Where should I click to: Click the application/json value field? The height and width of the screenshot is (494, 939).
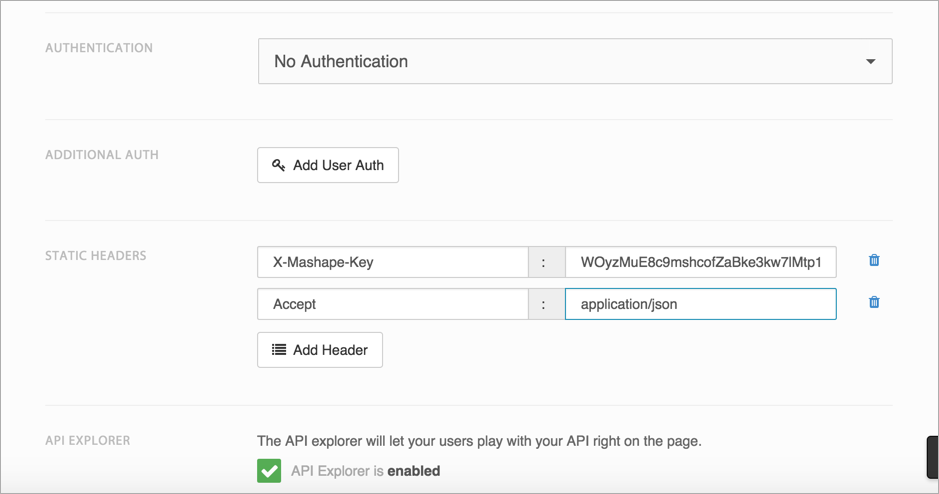[x=700, y=304]
